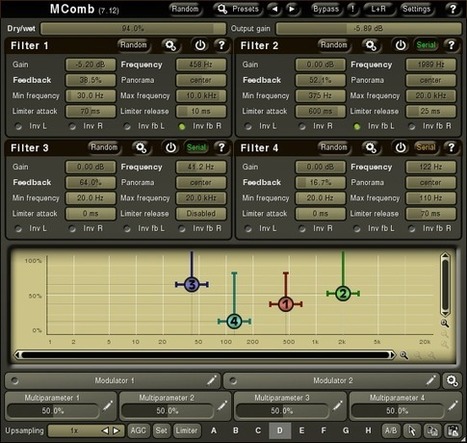Open Filter 3 help icon
The image size is (467, 443).
click(x=221, y=147)
